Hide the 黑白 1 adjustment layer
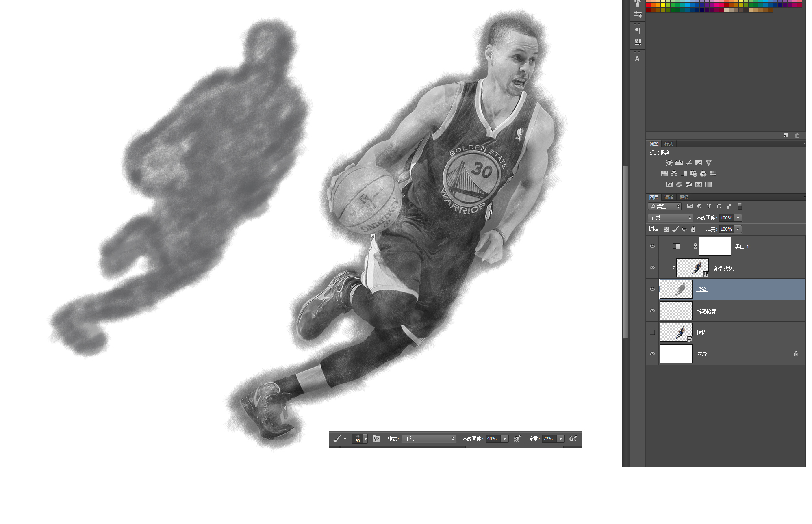 [x=652, y=247]
